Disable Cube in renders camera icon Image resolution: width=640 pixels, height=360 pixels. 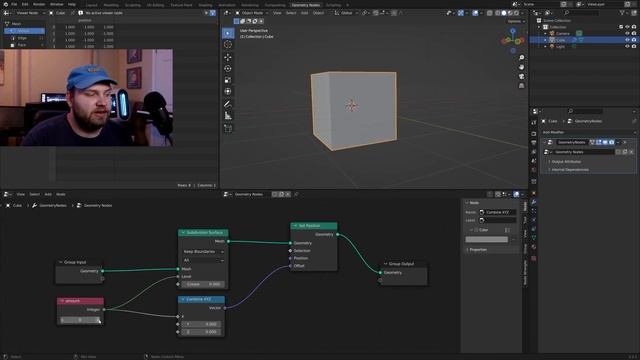tap(634, 40)
